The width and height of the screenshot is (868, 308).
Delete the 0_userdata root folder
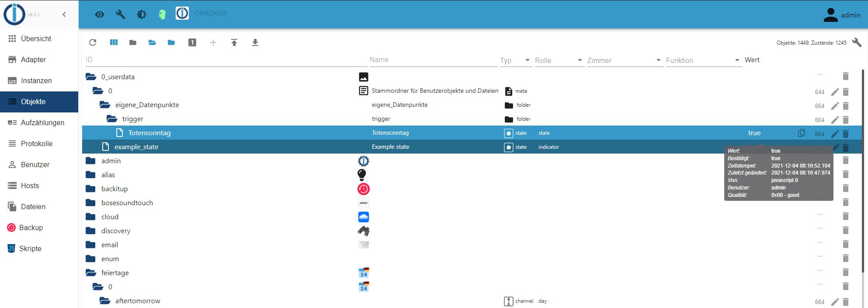pyautogui.click(x=846, y=76)
